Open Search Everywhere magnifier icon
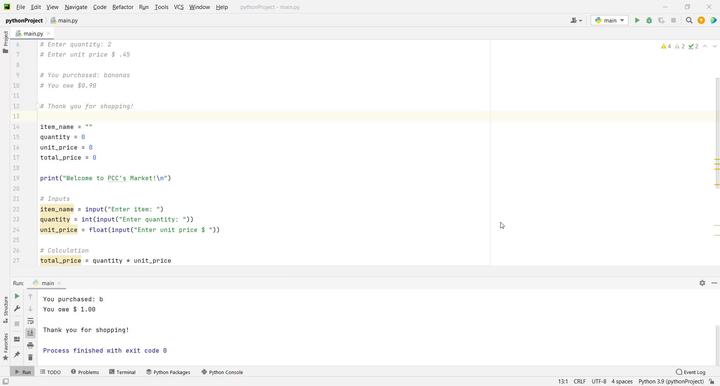 (689, 20)
